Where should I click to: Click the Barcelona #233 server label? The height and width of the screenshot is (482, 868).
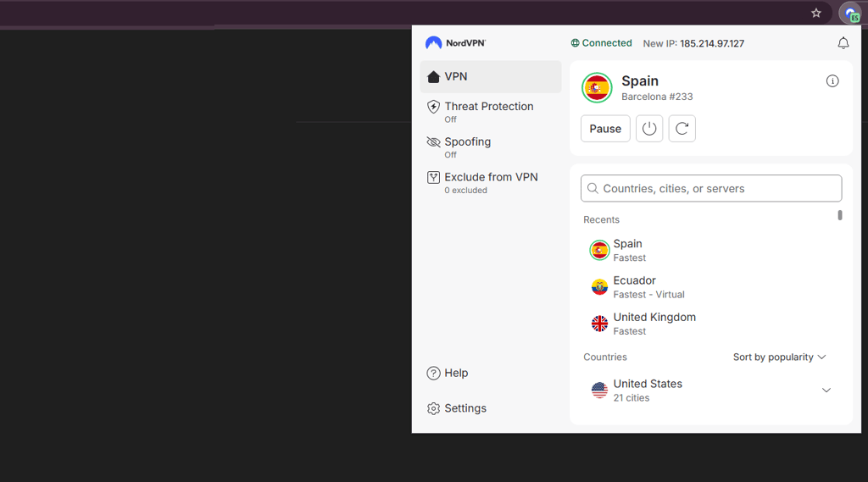coord(657,97)
